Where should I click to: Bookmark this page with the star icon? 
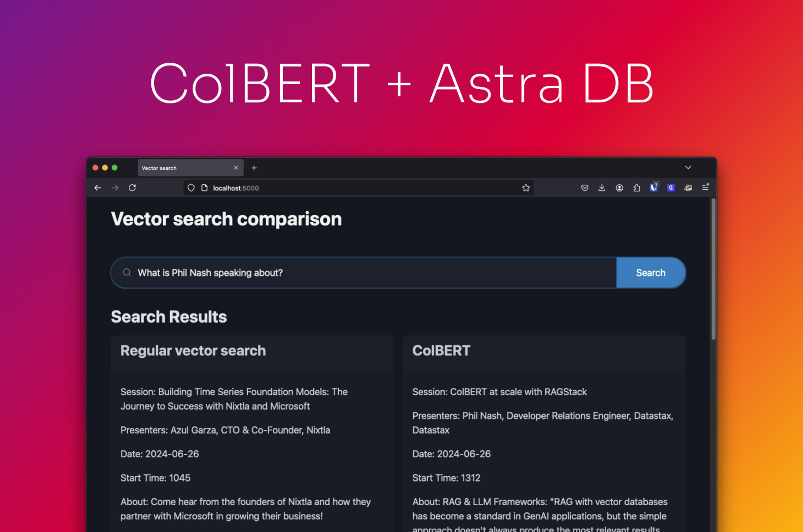(526, 188)
